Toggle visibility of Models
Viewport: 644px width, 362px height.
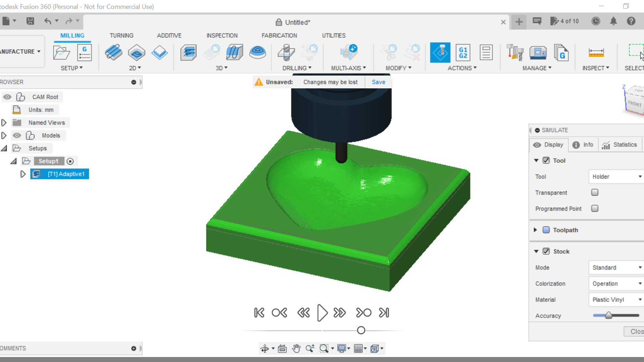click(x=17, y=135)
